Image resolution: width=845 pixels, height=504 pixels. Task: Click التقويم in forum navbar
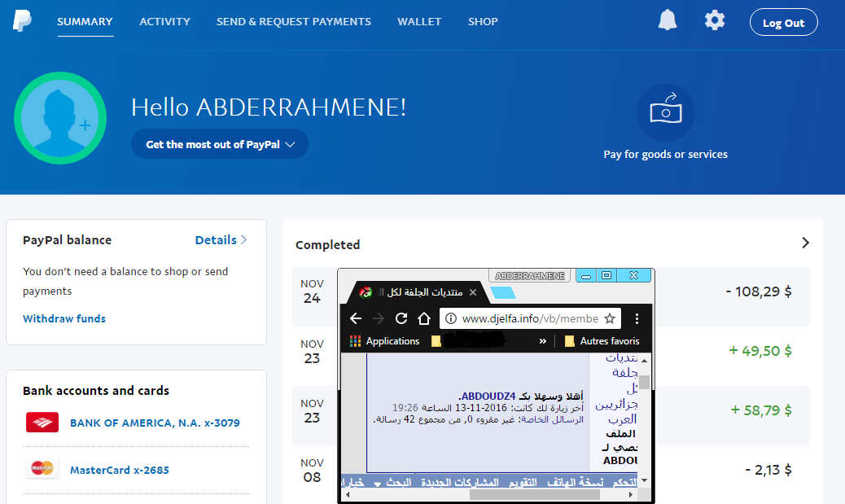point(523,483)
